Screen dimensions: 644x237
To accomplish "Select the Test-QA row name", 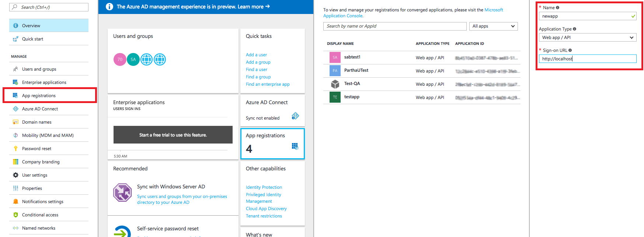I will point(352,84).
